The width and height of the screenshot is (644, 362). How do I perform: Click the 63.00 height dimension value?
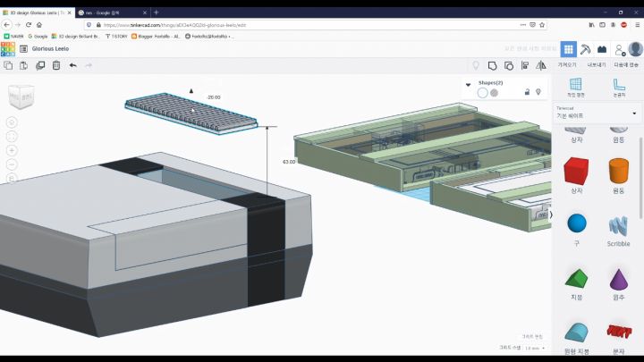289,162
